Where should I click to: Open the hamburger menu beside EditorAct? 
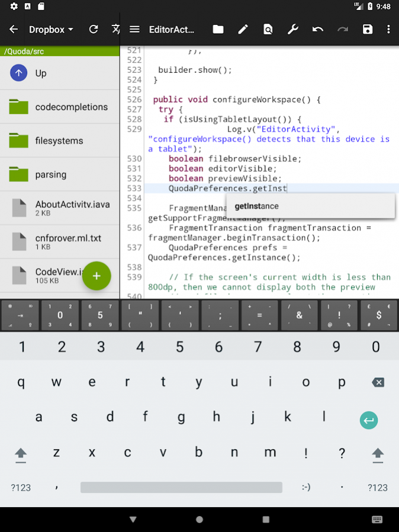[x=134, y=29]
